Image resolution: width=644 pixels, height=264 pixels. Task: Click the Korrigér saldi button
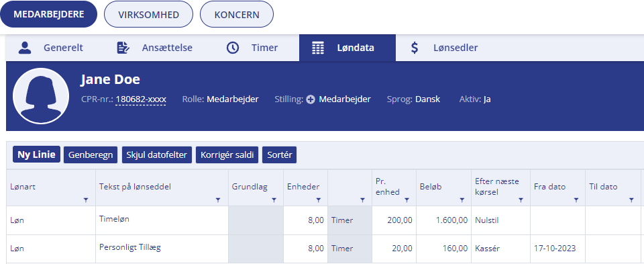click(227, 155)
